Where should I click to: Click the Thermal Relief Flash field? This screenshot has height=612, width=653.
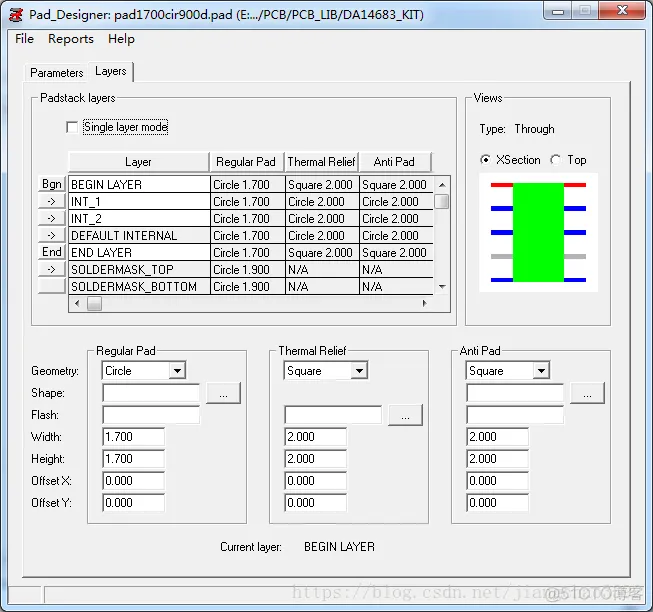click(333, 415)
